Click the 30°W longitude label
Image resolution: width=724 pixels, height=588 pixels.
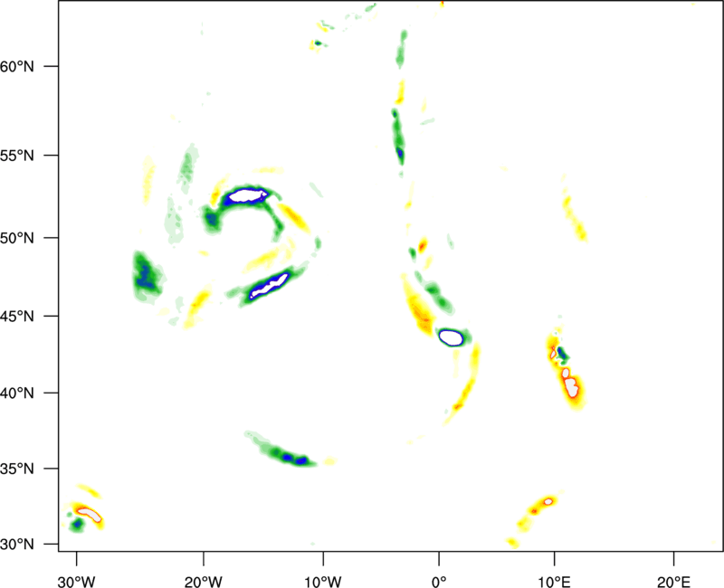tap(76, 582)
